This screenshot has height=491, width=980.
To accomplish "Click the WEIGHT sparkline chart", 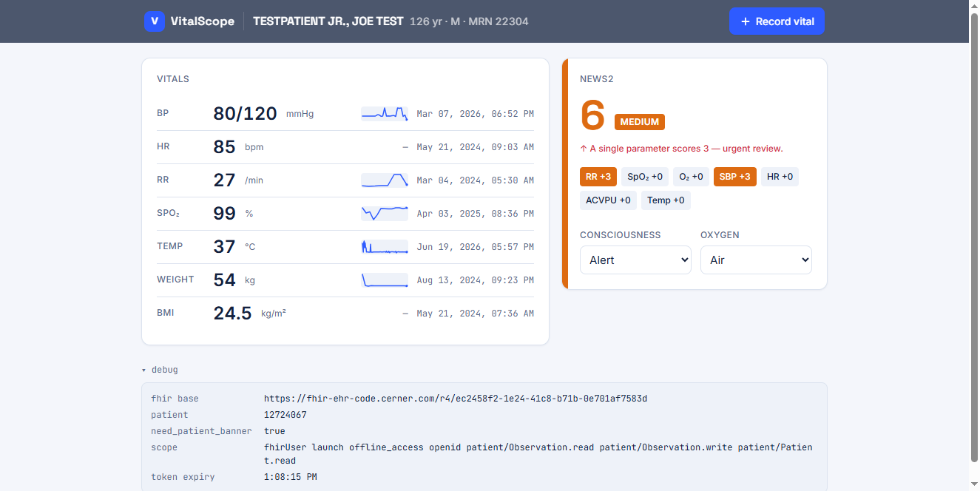I will (x=385, y=280).
